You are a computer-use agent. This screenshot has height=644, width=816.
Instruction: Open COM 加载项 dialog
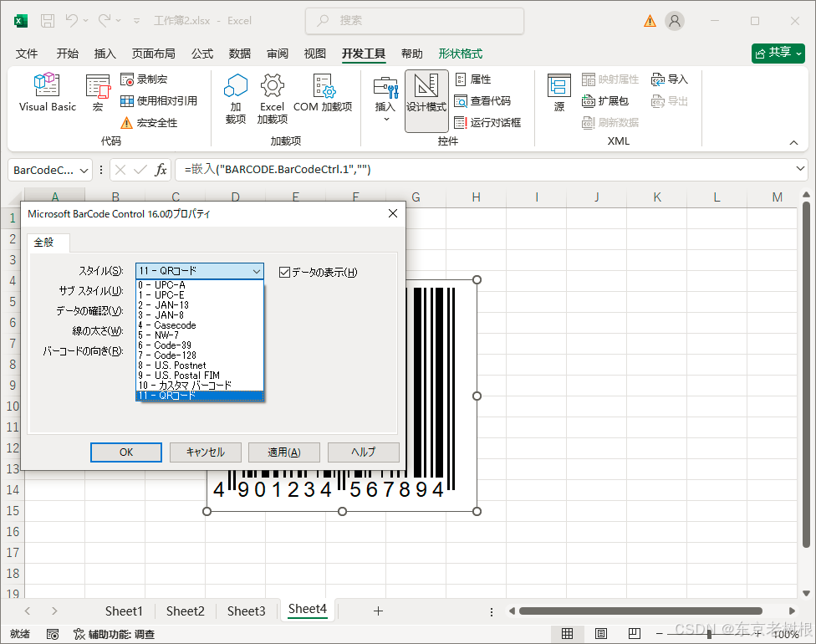click(323, 93)
